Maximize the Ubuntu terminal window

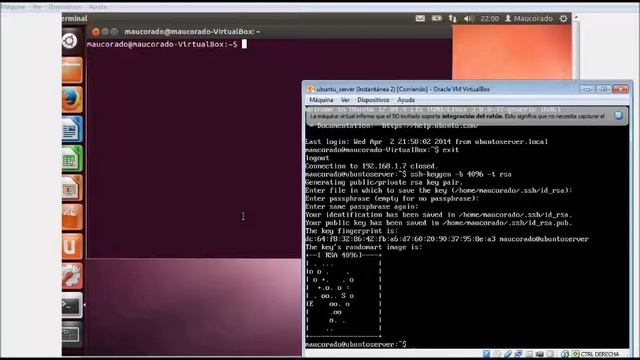point(114,31)
